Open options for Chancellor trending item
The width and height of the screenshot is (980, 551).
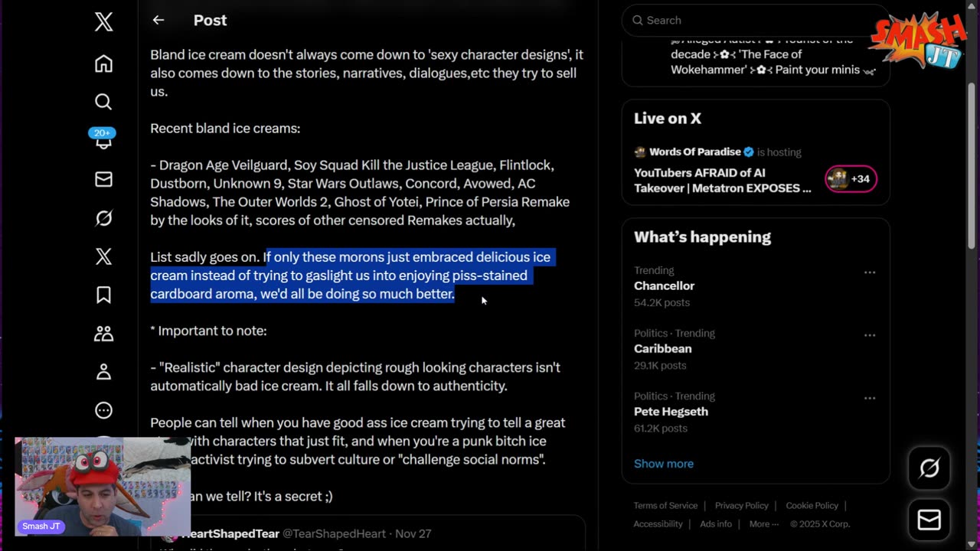(x=869, y=272)
